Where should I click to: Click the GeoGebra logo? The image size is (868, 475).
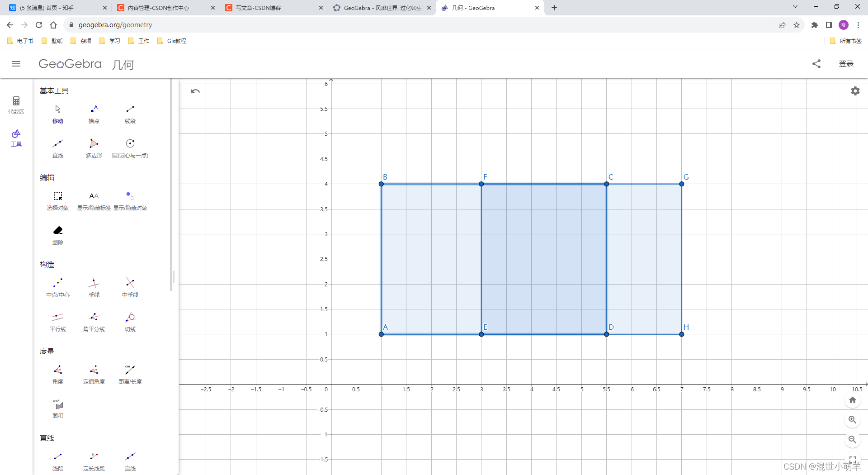coord(70,64)
